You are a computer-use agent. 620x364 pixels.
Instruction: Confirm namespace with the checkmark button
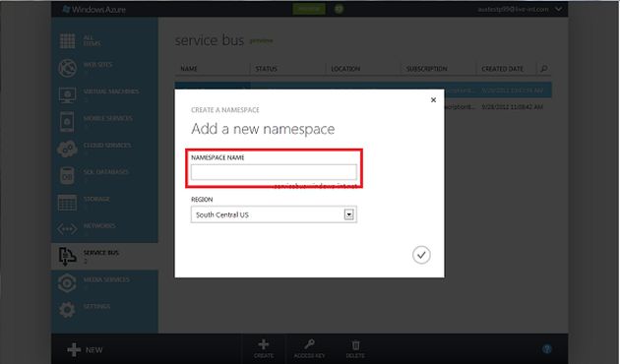point(421,255)
